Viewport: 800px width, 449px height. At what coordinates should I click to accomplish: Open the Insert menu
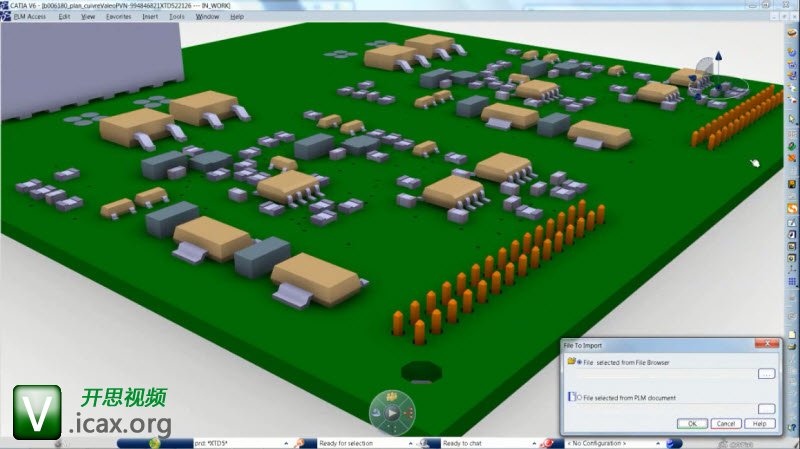[x=150, y=17]
